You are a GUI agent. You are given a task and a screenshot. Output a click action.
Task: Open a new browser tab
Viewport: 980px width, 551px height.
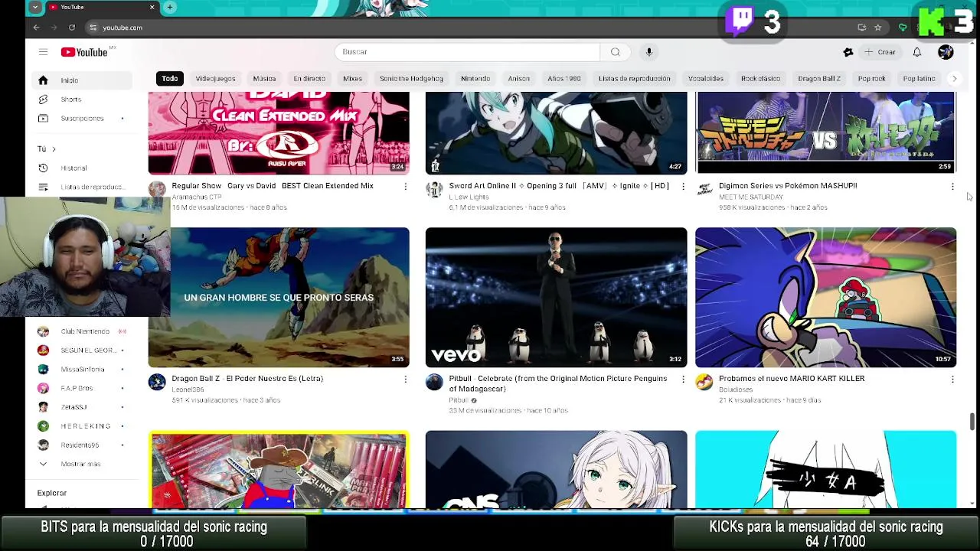170,7
